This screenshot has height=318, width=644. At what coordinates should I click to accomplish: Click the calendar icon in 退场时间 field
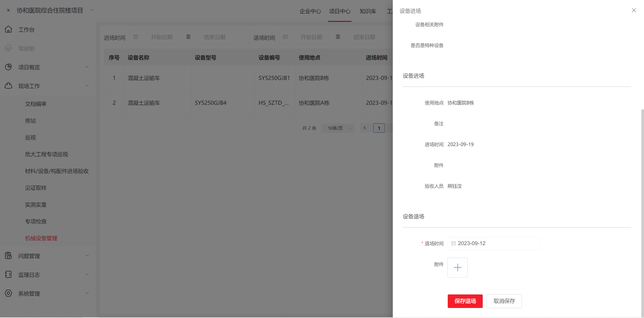click(453, 243)
